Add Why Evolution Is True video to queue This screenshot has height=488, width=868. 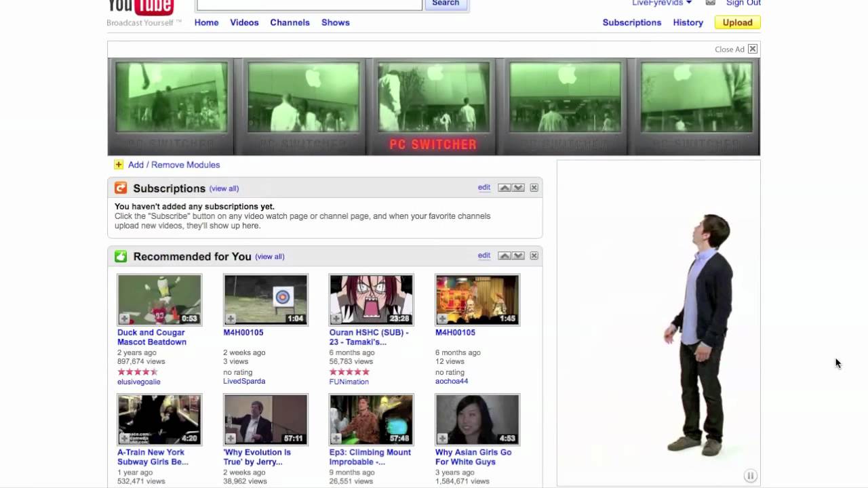click(x=231, y=439)
